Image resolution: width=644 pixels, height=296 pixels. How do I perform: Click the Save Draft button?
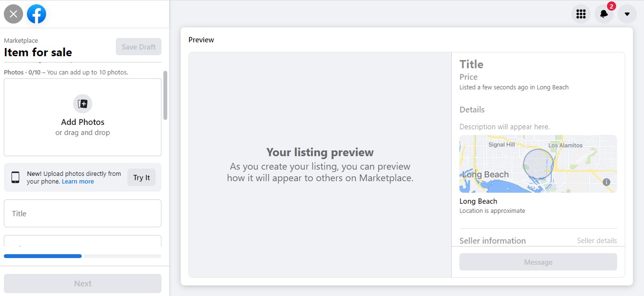138,47
